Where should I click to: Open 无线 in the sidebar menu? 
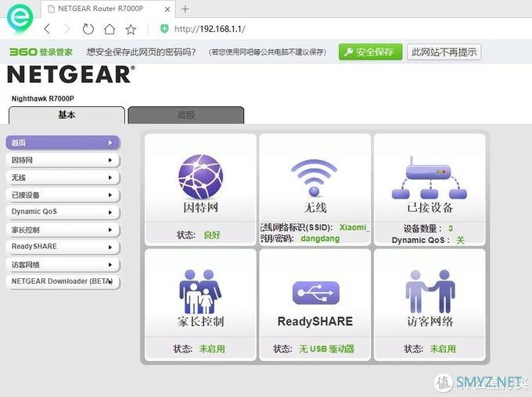pos(63,177)
